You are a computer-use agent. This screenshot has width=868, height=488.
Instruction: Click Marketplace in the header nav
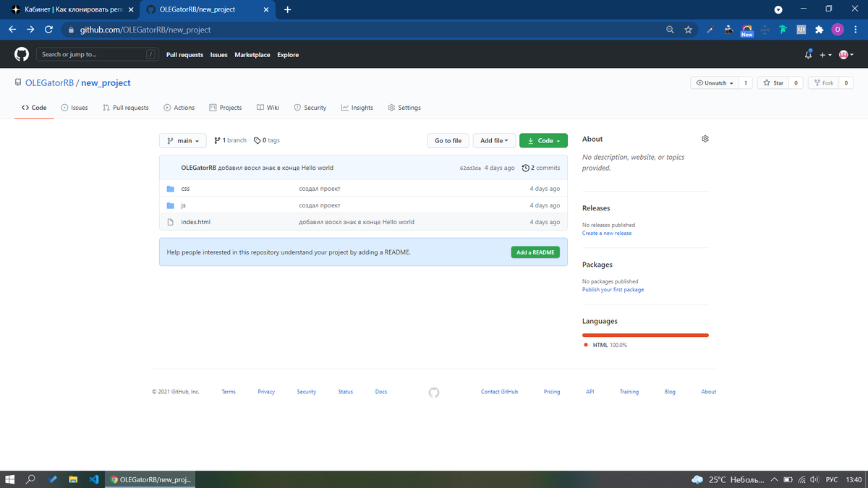(252, 55)
